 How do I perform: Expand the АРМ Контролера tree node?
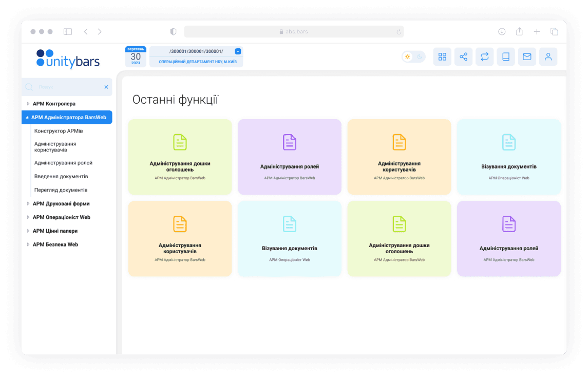click(x=28, y=104)
